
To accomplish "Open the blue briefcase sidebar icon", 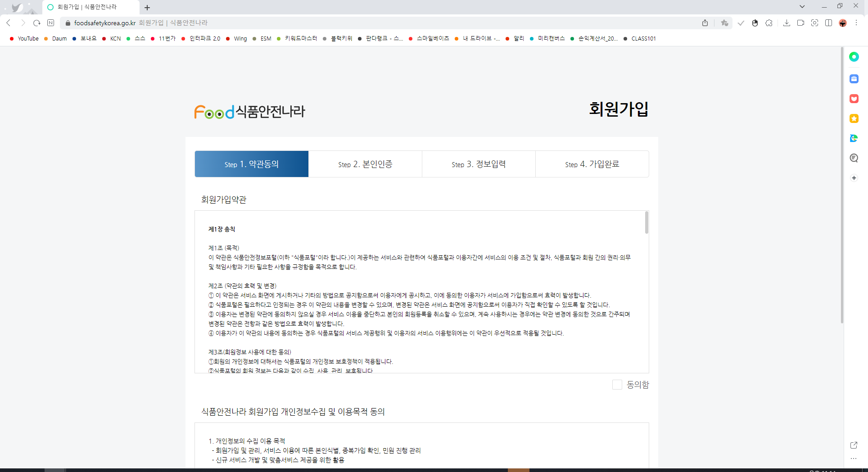I will coord(854,79).
